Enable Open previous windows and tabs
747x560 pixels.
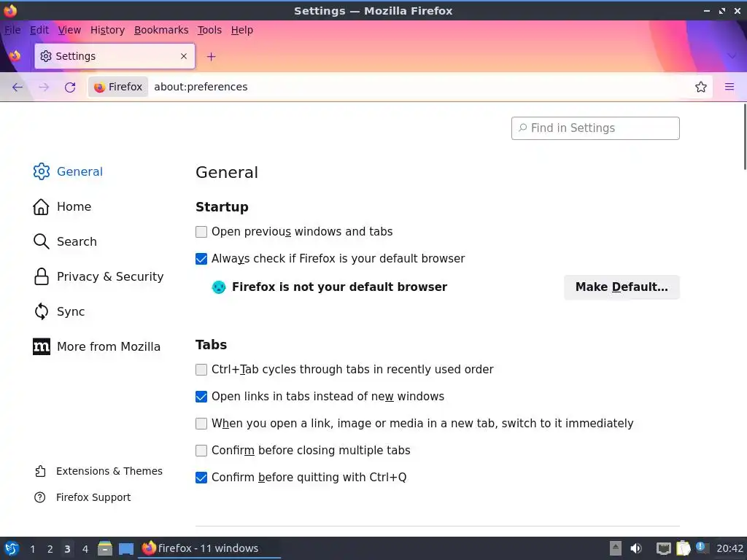click(x=201, y=232)
